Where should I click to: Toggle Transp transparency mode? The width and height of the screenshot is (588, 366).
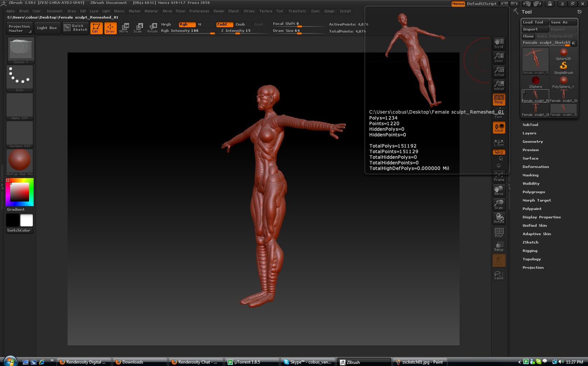point(499,246)
